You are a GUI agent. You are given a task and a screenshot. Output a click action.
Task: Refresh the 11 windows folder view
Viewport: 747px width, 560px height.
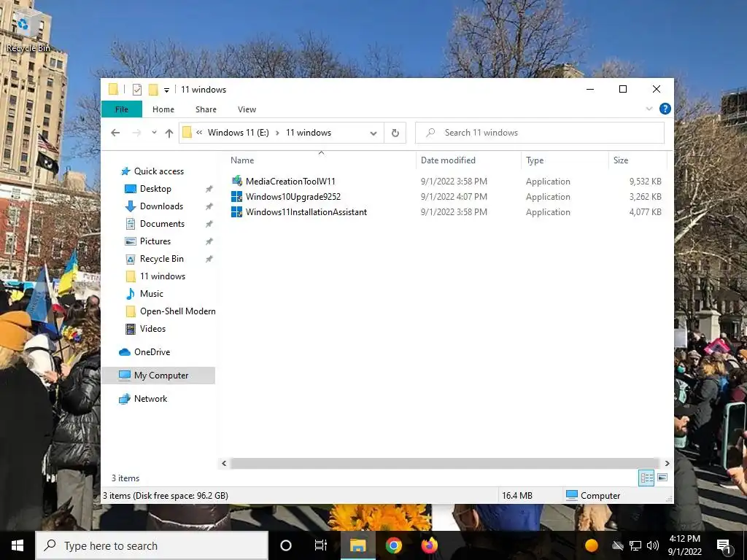tap(395, 133)
